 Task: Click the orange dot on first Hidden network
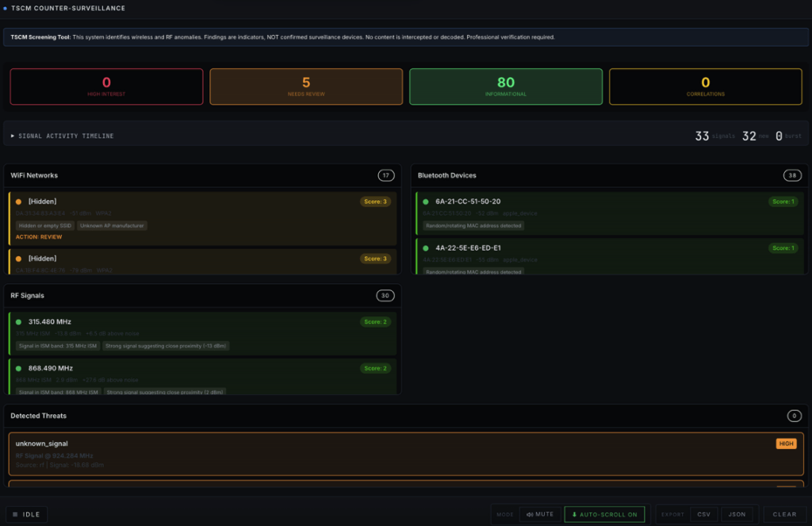point(18,202)
